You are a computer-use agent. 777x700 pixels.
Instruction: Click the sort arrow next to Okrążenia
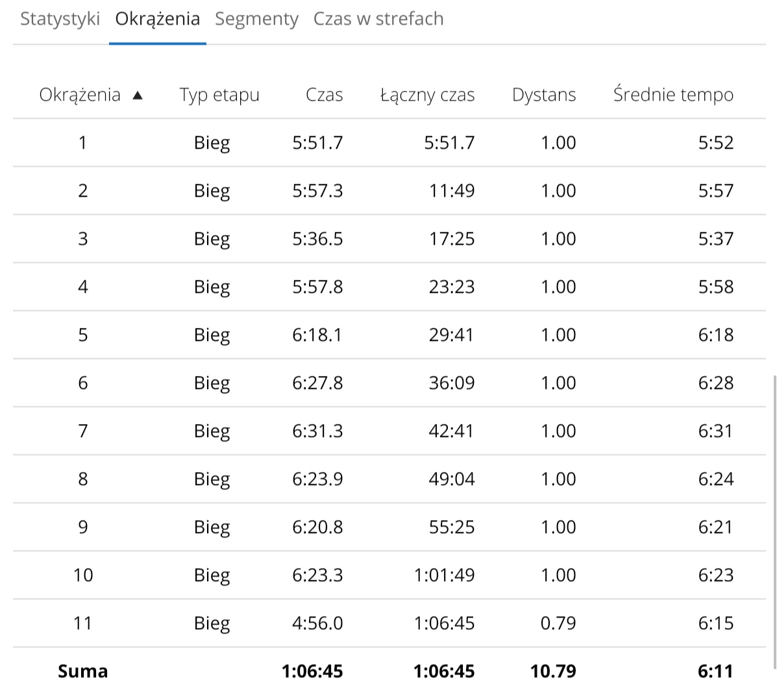(137, 95)
